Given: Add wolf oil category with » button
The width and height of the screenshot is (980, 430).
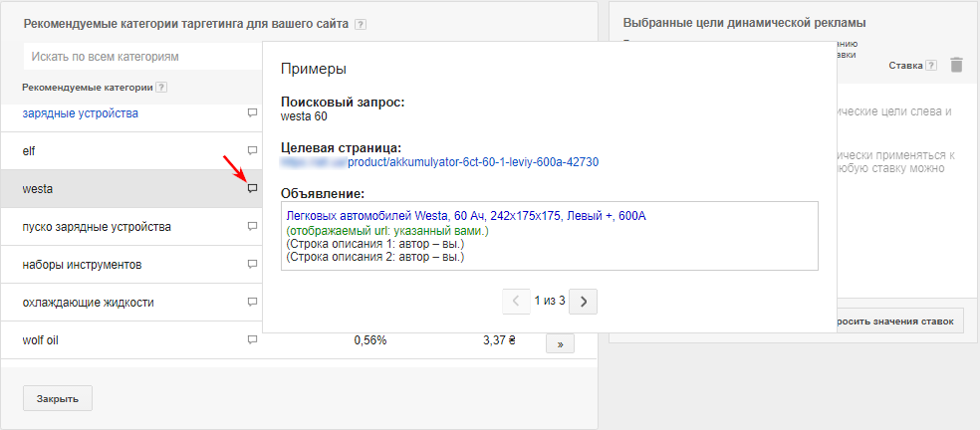Looking at the screenshot, I should (x=560, y=343).
